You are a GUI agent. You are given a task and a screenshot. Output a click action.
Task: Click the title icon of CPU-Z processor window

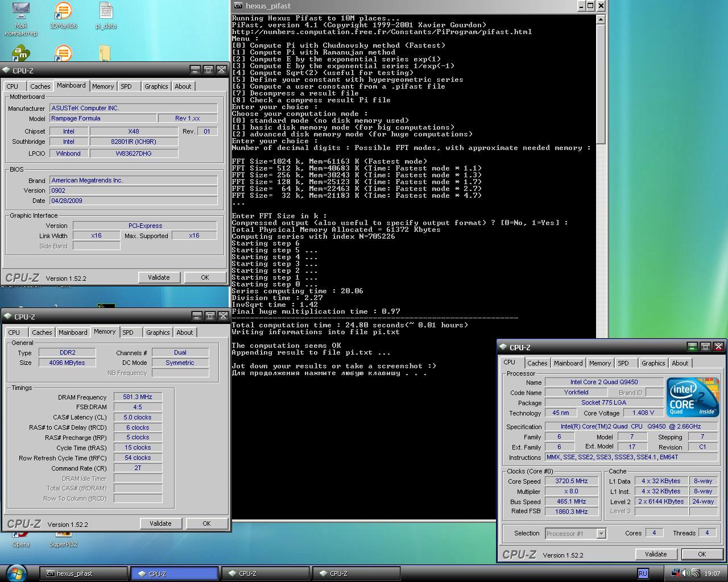click(x=503, y=347)
